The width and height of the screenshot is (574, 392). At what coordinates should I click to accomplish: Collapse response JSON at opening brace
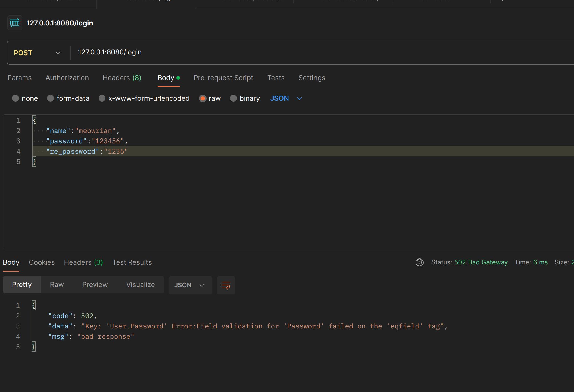[x=34, y=306]
